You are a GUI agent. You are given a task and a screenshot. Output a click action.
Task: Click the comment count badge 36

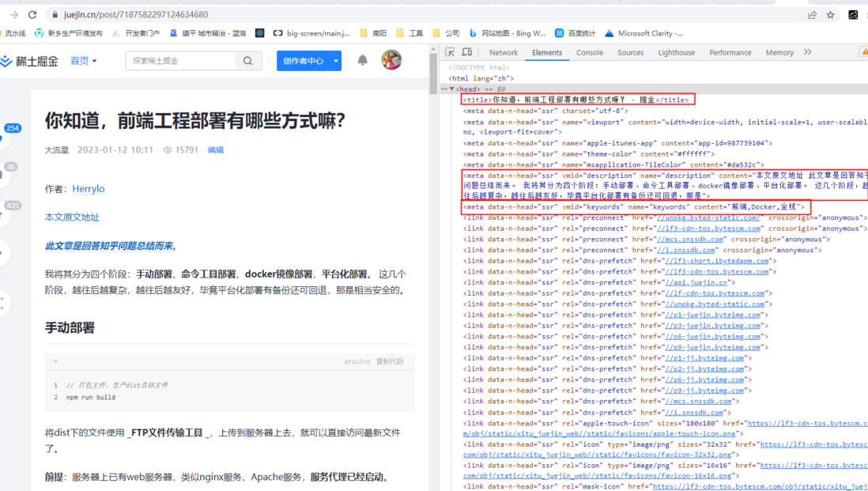click(x=11, y=167)
